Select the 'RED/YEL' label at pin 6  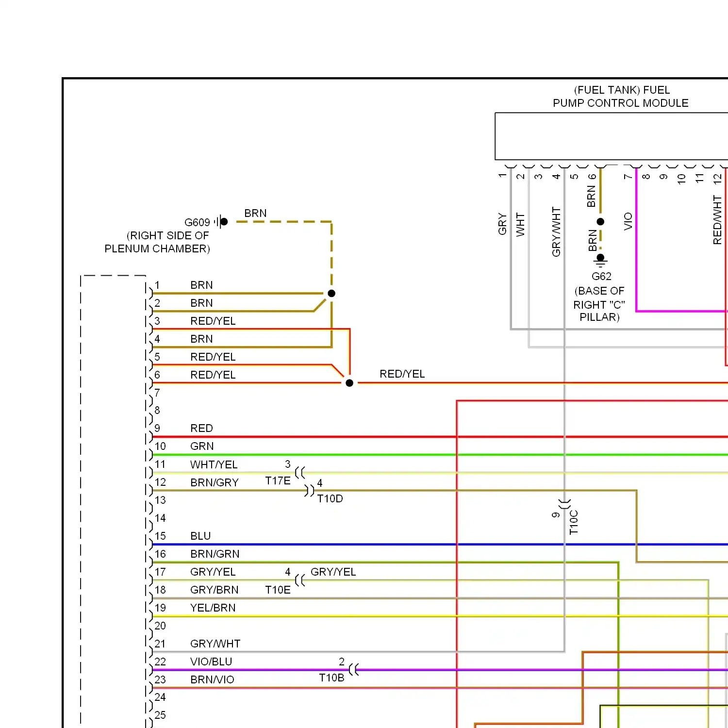(x=213, y=375)
